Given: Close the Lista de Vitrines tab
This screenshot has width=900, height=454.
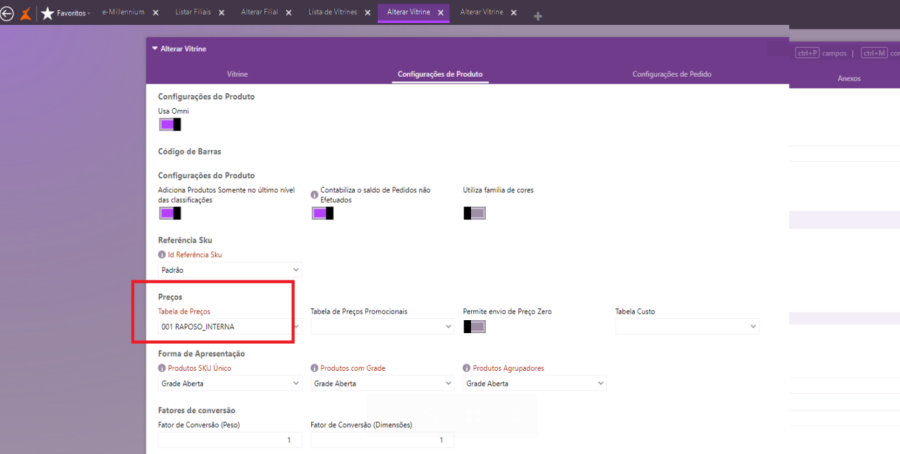Looking at the screenshot, I should 368,13.
